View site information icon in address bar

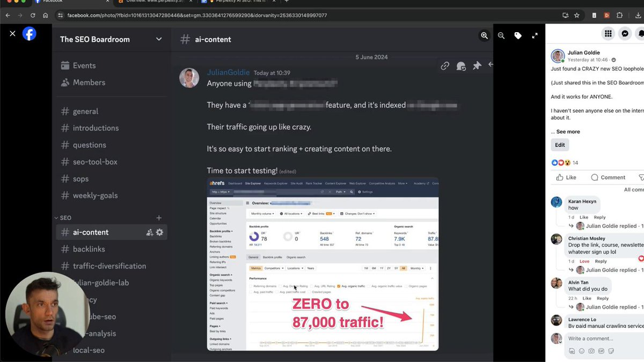[60, 16]
